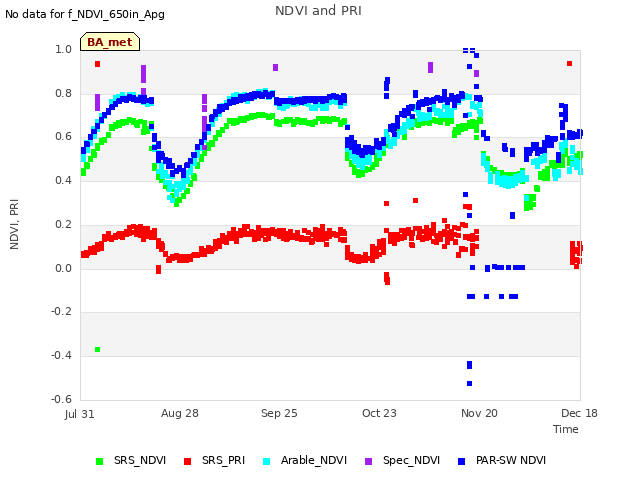Click the 0.8 y-axis tick label
This screenshot has width=640, height=480.
click(63, 93)
